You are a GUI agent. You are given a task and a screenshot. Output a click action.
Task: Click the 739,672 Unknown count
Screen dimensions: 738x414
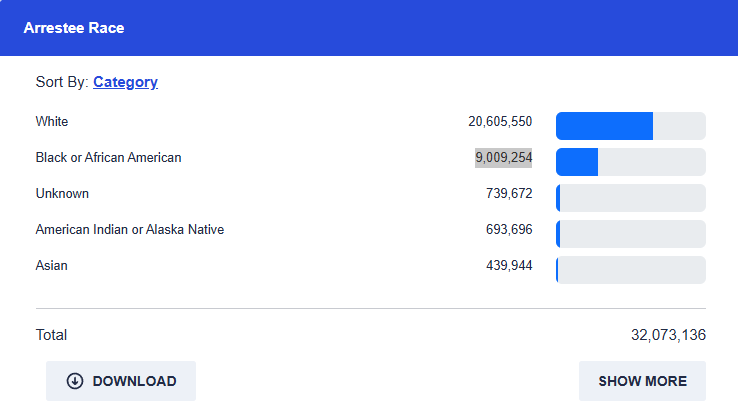pyautogui.click(x=509, y=194)
